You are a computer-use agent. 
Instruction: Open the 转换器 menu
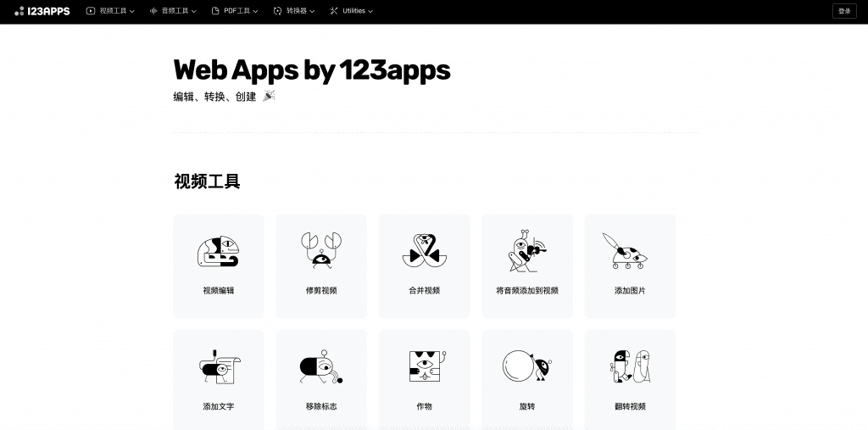[294, 11]
